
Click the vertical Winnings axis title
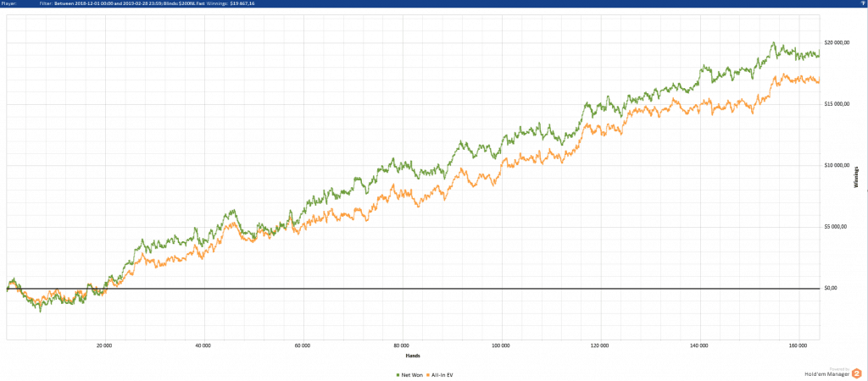pyautogui.click(x=856, y=178)
